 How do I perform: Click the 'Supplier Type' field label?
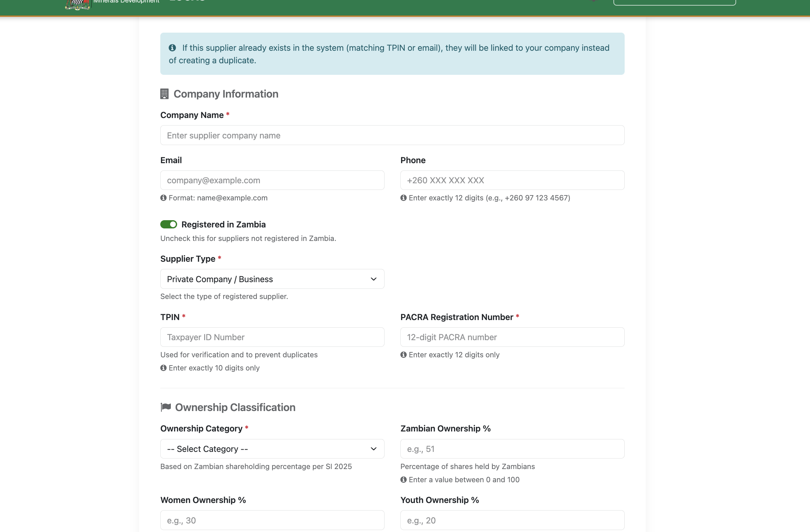tap(188, 259)
